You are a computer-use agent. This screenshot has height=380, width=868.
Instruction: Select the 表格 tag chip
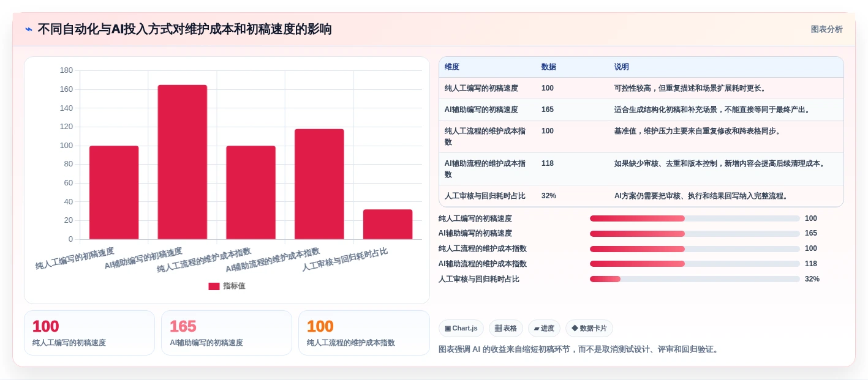point(506,329)
